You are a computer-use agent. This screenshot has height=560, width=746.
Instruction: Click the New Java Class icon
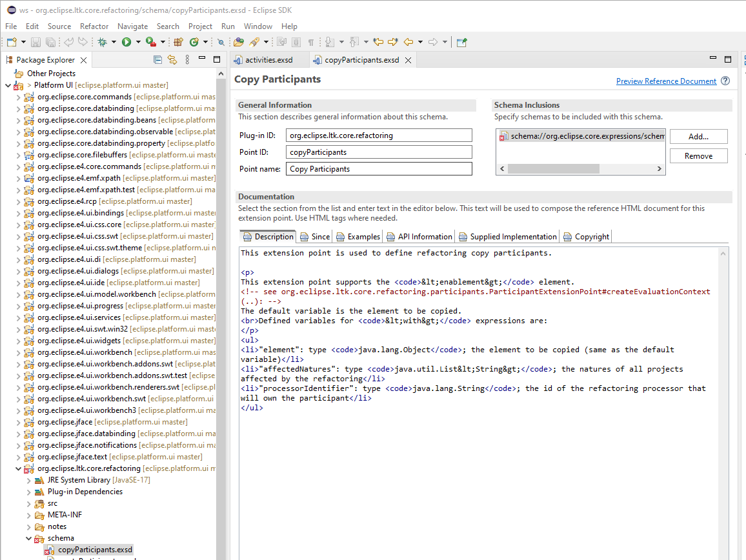click(194, 43)
